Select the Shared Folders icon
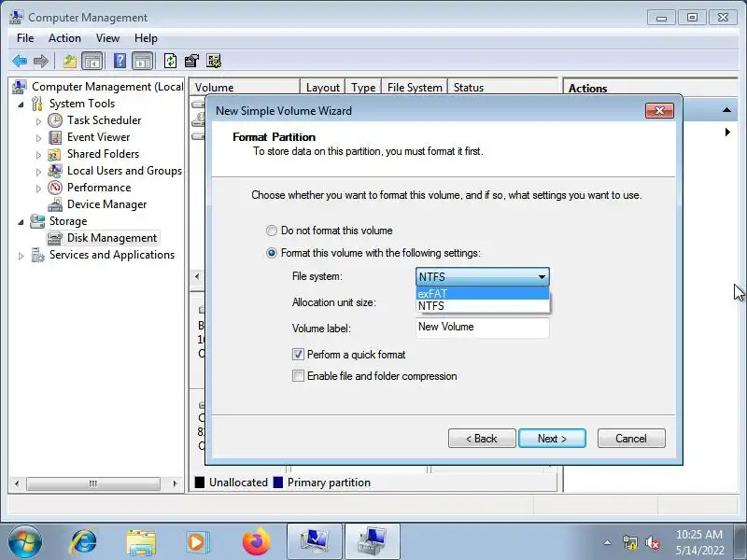 coord(54,154)
